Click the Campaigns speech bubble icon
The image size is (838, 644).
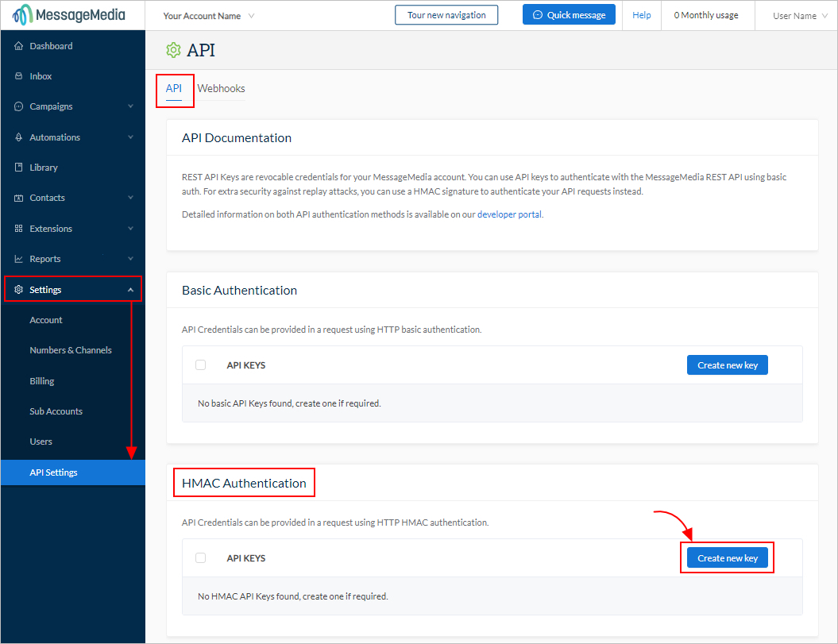tap(19, 106)
